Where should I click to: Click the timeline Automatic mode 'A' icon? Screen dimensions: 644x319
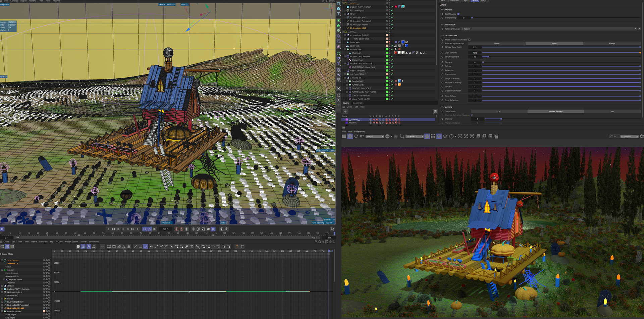tap(89, 246)
